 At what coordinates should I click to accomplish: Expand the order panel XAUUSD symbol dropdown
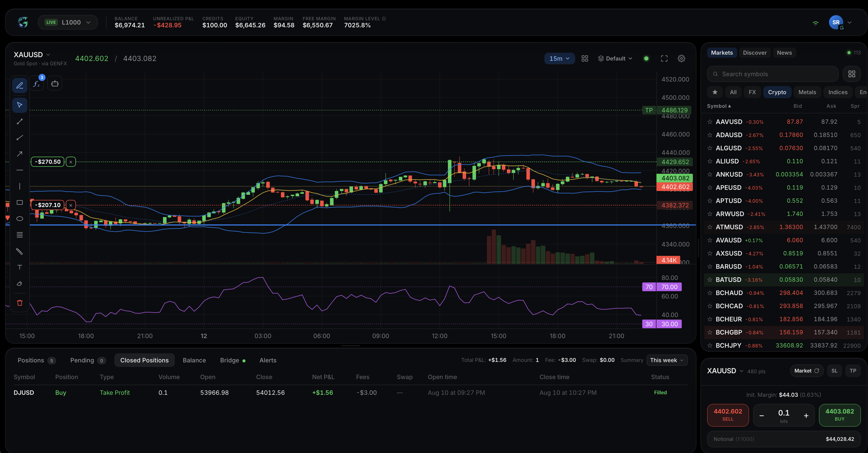click(x=725, y=371)
